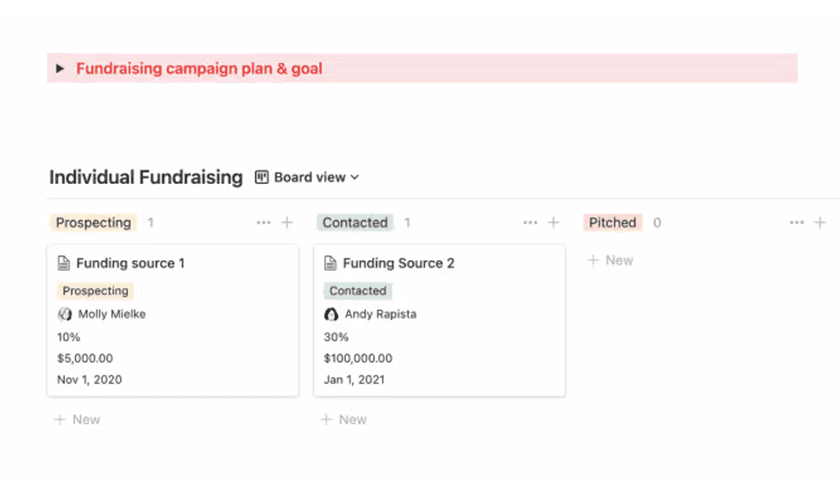Add a card with Pitched column plus icon
Viewport: 840px width, 480px height.
click(820, 223)
